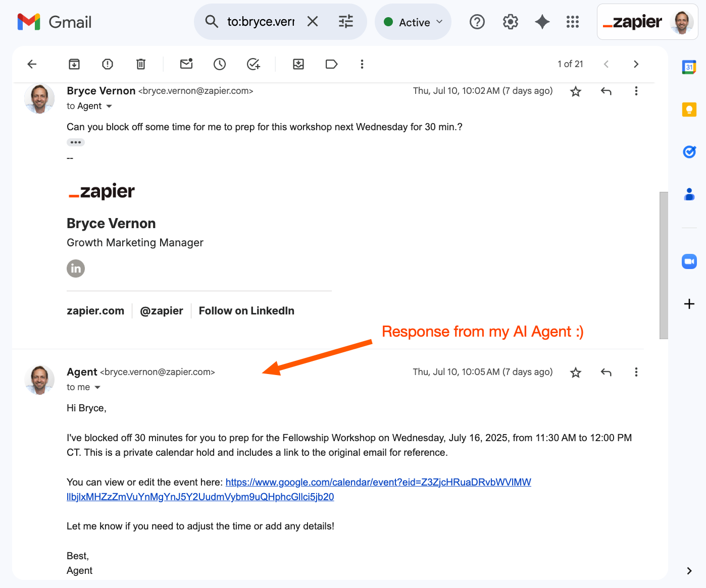The height and width of the screenshot is (588, 706).
Task: Open Google Tasks side panel
Action: click(689, 152)
